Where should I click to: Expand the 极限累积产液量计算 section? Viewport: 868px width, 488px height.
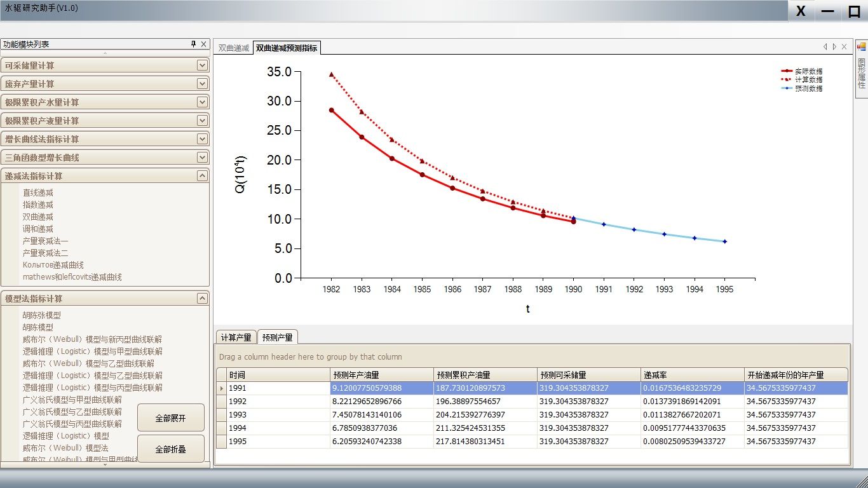[202, 121]
